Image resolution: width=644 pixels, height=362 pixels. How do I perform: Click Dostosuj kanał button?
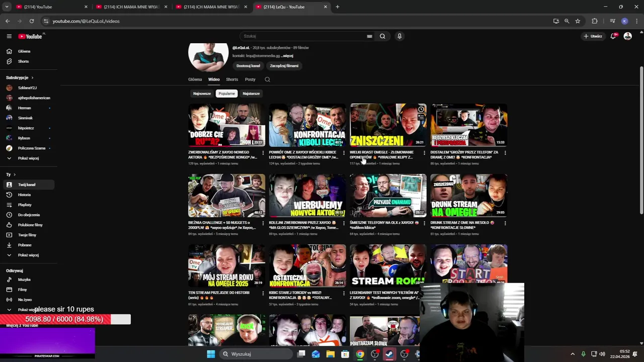pos(249,66)
